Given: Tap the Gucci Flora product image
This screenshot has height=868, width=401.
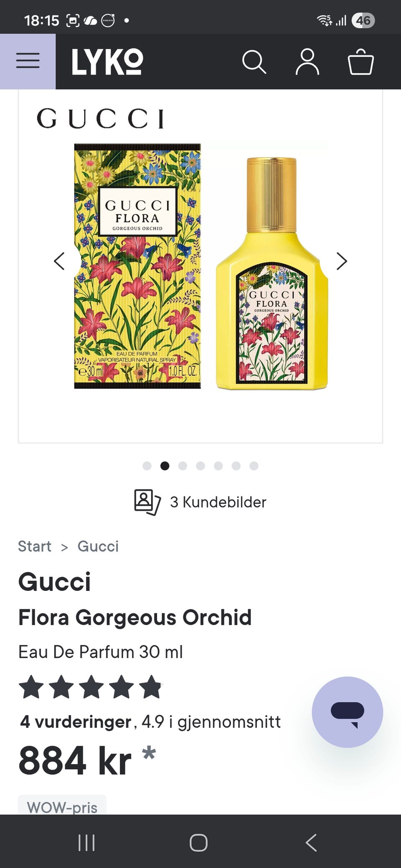Looking at the screenshot, I should point(200,267).
